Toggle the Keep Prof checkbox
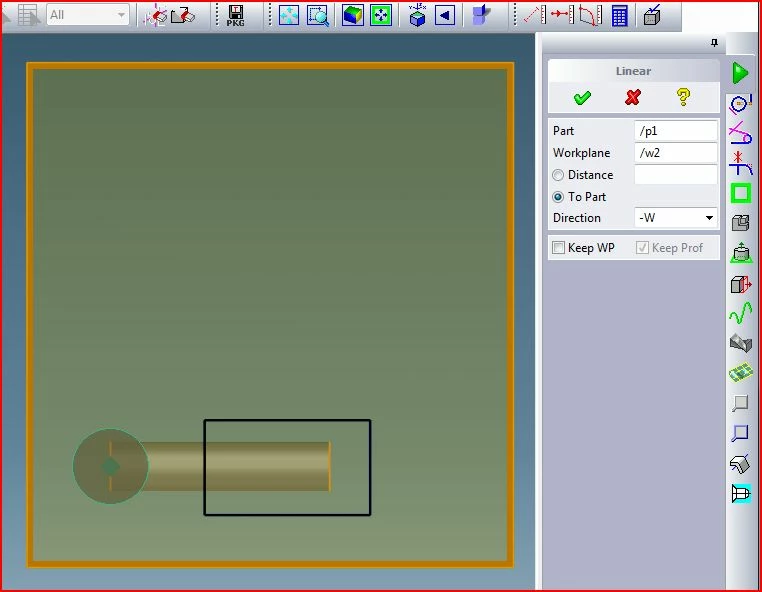 [x=642, y=248]
